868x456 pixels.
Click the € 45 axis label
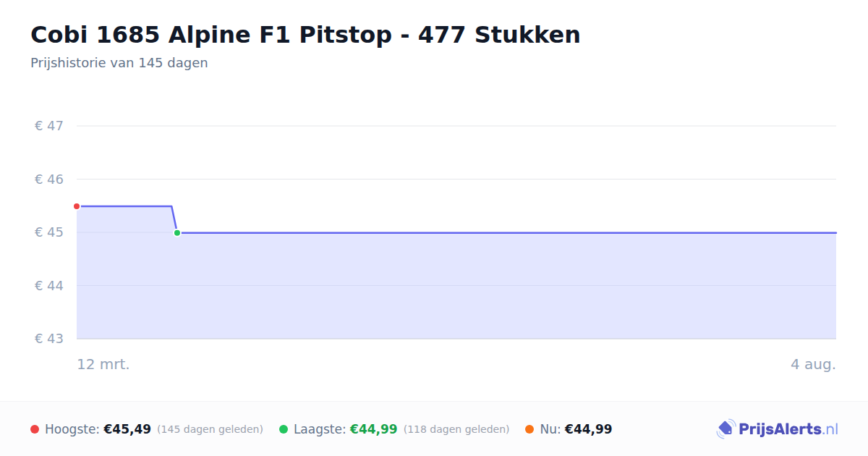[49, 232]
